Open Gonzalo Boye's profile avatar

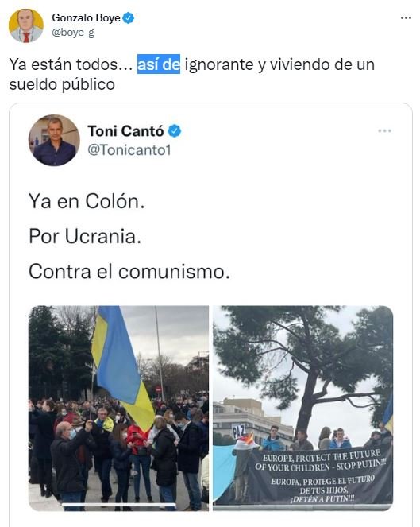pyautogui.click(x=26, y=26)
